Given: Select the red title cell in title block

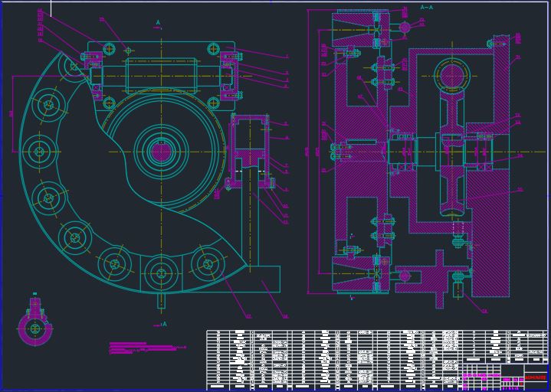Looking at the screenshot, I should [536, 377].
